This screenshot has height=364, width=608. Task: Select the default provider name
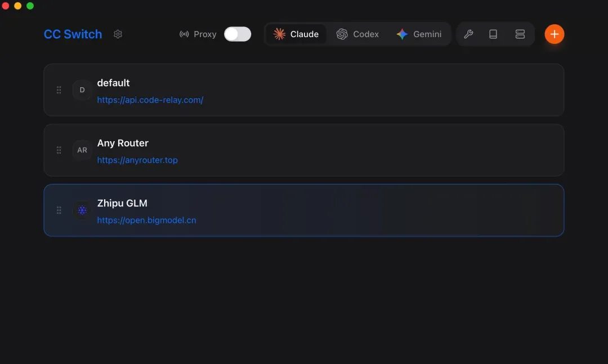(x=113, y=83)
